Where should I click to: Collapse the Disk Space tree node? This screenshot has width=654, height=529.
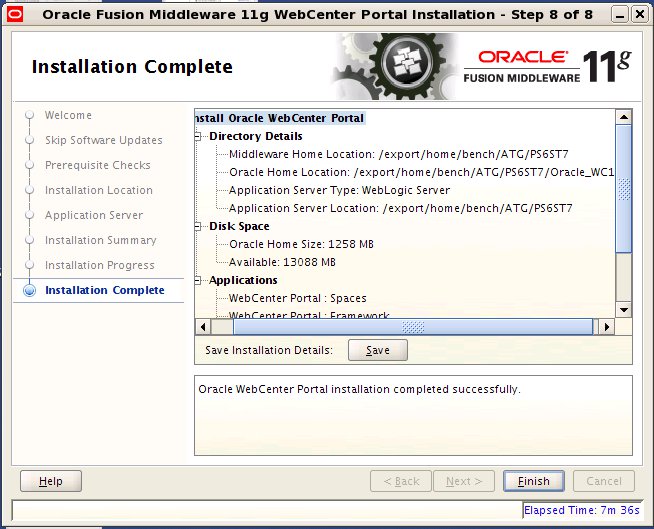[198, 226]
